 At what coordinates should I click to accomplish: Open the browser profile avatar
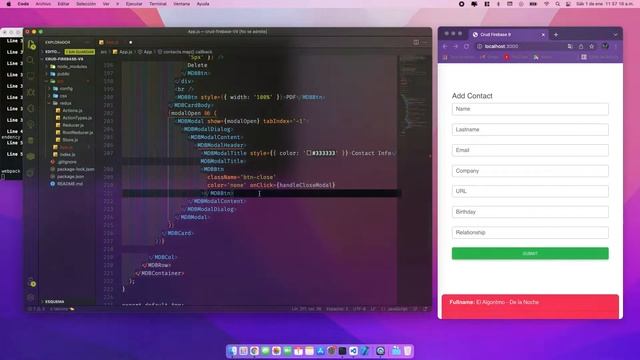pos(605,46)
